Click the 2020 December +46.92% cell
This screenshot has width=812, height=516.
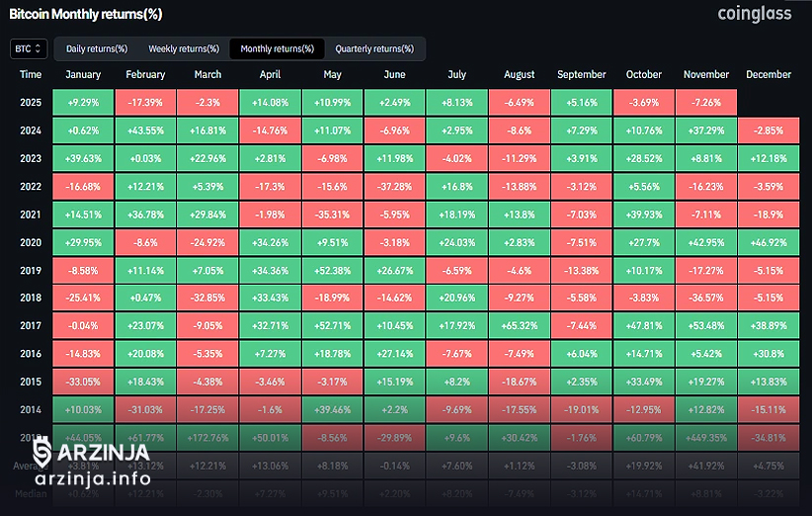[769, 241]
